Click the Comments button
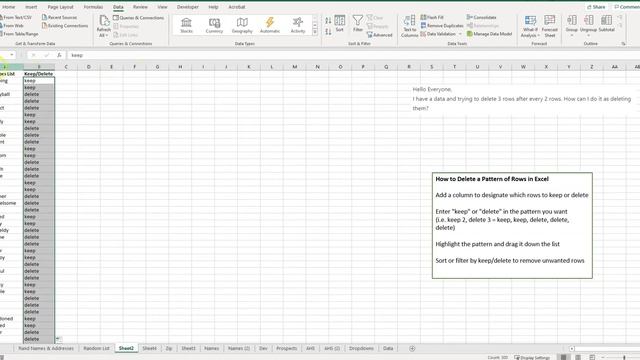This screenshot has width=640, height=360. [626, 7]
